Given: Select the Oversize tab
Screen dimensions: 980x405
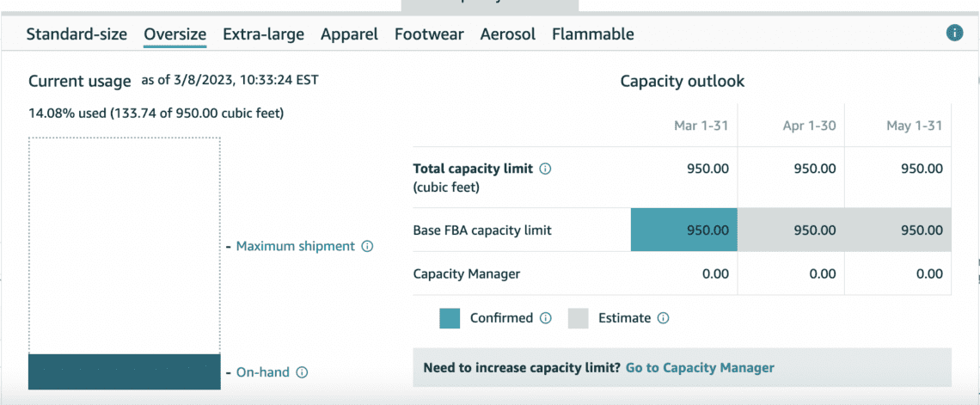Looking at the screenshot, I should coord(175,34).
